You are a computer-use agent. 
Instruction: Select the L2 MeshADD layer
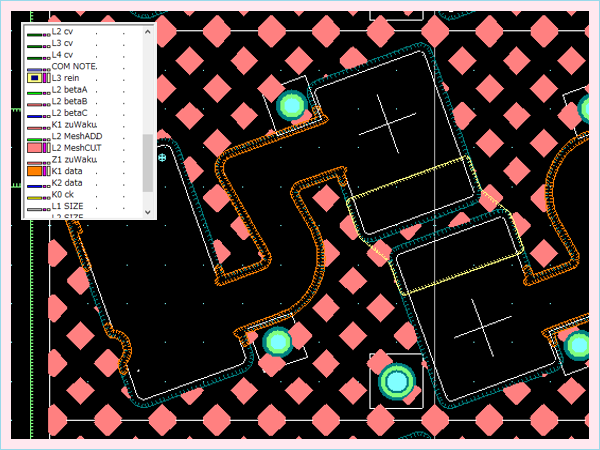point(76,136)
